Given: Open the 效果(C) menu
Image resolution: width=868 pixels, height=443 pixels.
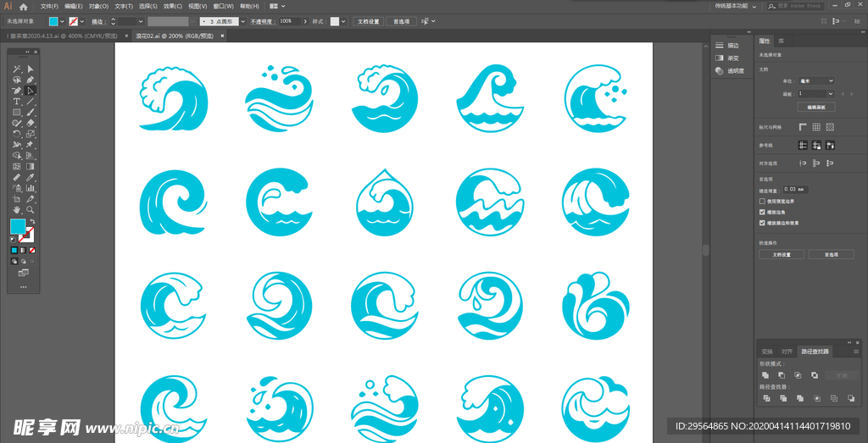Looking at the screenshot, I should pos(173,6).
